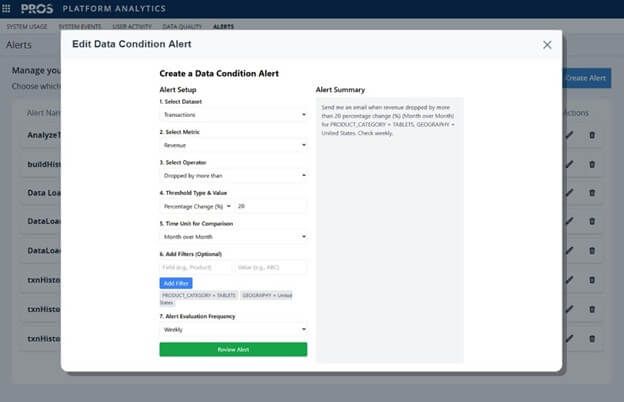The height and width of the screenshot is (402, 624).
Task: Expand the Time Unit for Comparison dropdown
Action: [x=233, y=237]
